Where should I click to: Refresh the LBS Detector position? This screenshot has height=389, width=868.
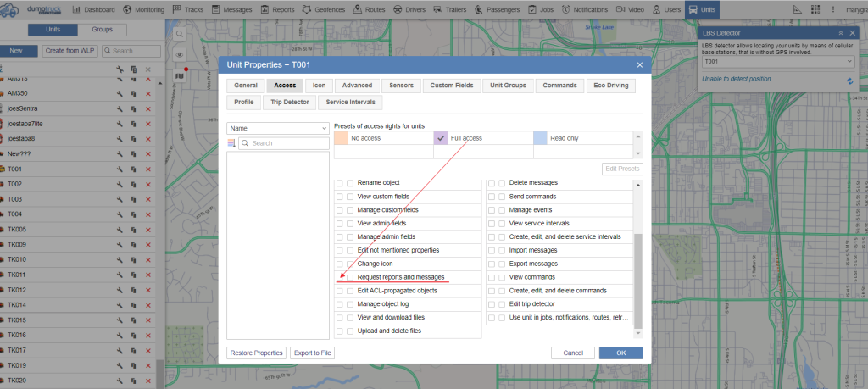click(849, 81)
